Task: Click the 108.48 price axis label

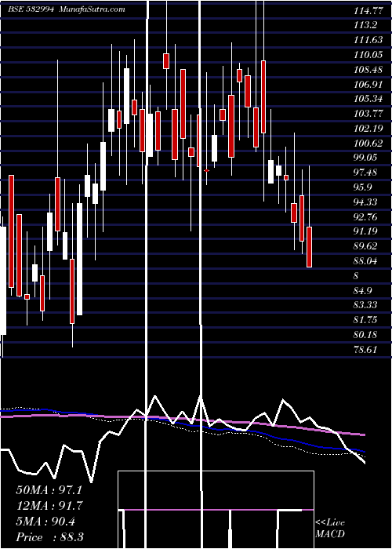Action: pyautogui.click(x=368, y=70)
